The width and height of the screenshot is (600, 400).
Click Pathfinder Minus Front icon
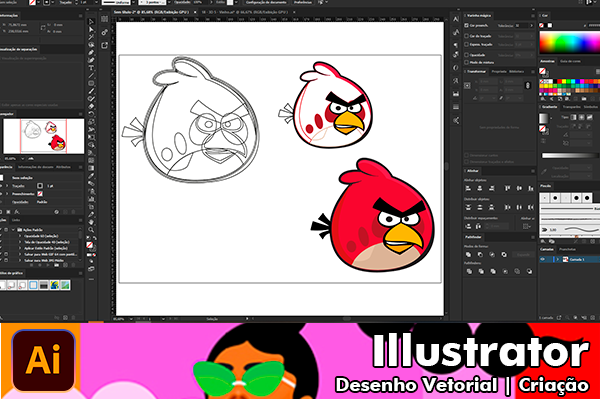pyautogui.click(x=480, y=255)
